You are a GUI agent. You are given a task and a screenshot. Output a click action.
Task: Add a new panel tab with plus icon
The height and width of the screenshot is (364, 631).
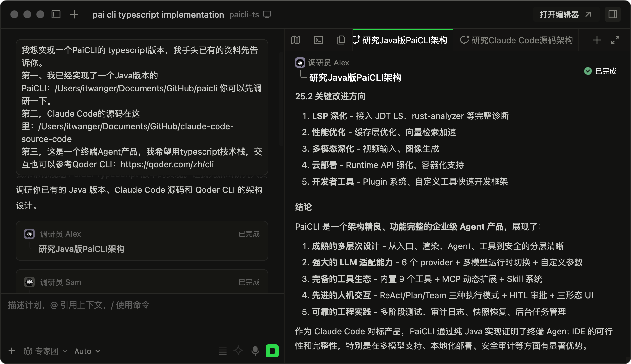click(x=597, y=40)
